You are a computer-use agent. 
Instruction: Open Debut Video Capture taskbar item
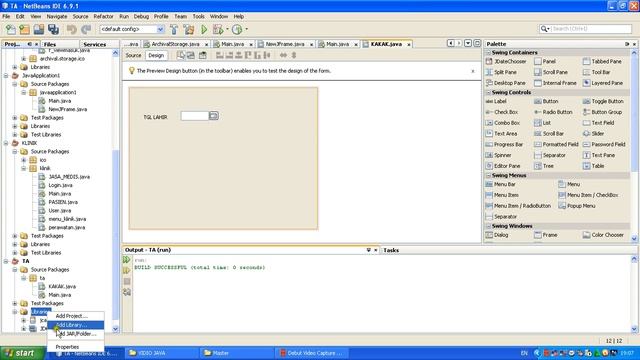pyautogui.click(x=312, y=353)
